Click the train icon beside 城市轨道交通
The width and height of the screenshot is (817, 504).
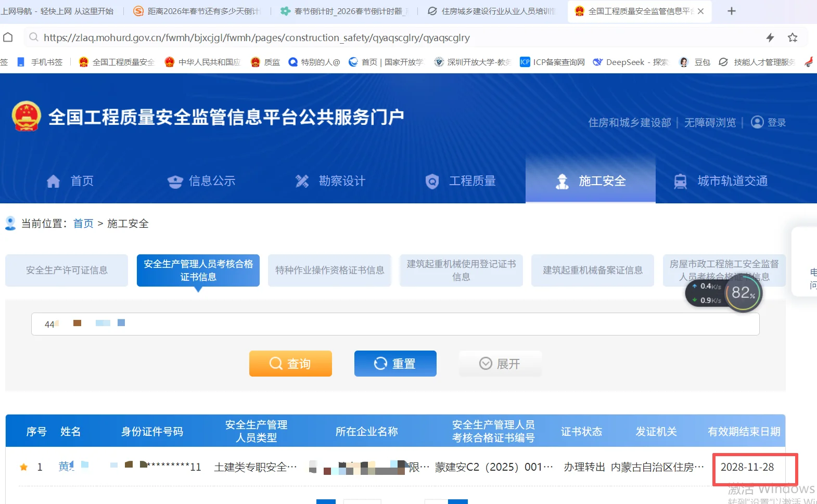coord(680,182)
